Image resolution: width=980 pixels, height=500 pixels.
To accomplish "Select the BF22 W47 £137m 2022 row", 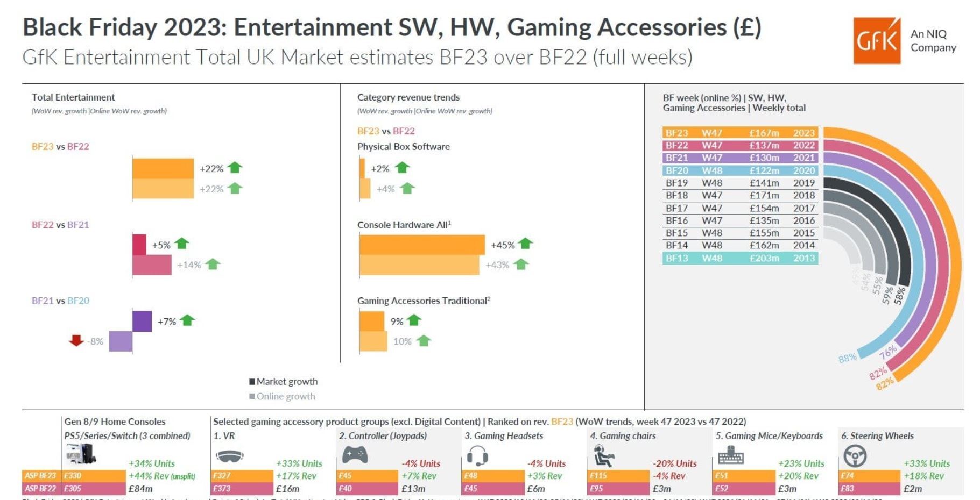I will tap(741, 145).
